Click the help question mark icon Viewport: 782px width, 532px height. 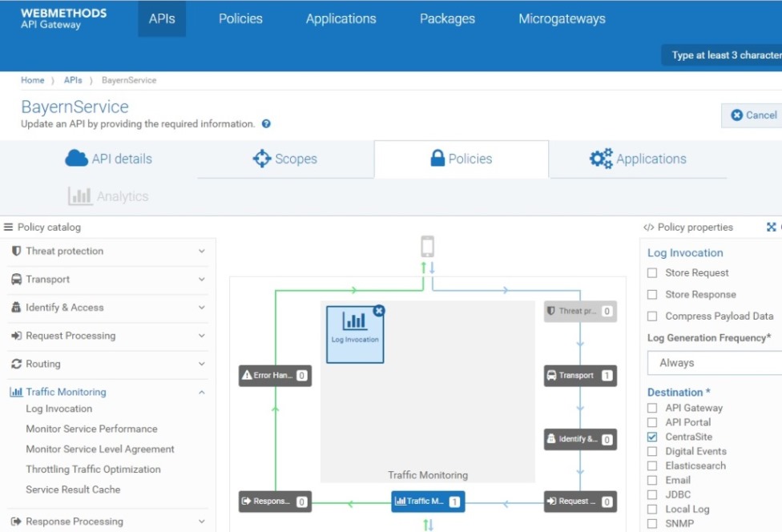point(266,123)
